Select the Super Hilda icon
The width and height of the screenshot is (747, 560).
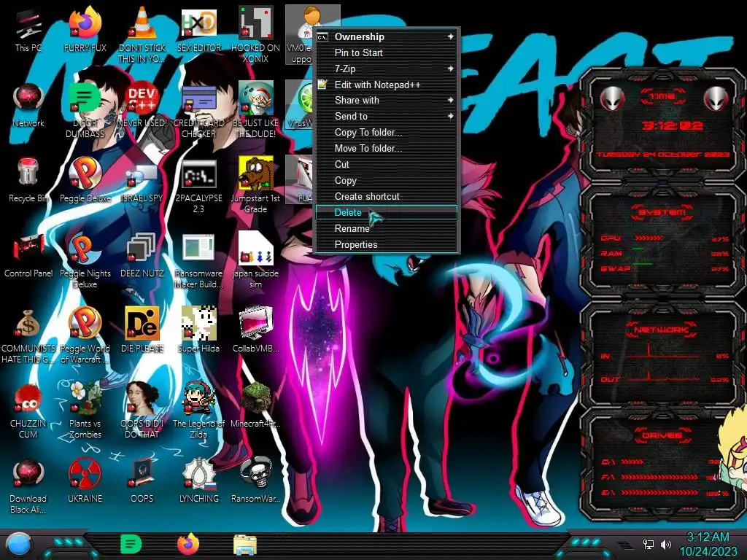(198, 331)
